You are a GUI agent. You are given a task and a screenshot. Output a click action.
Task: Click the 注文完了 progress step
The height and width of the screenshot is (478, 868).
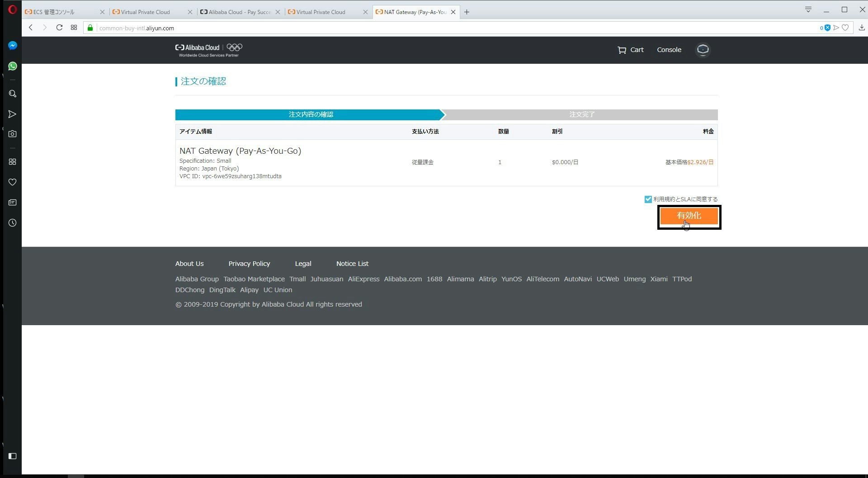(x=582, y=114)
